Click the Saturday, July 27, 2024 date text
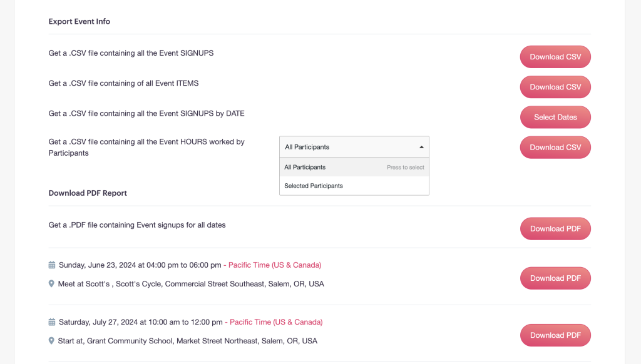641x364 pixels. click(x=98, y=322)
